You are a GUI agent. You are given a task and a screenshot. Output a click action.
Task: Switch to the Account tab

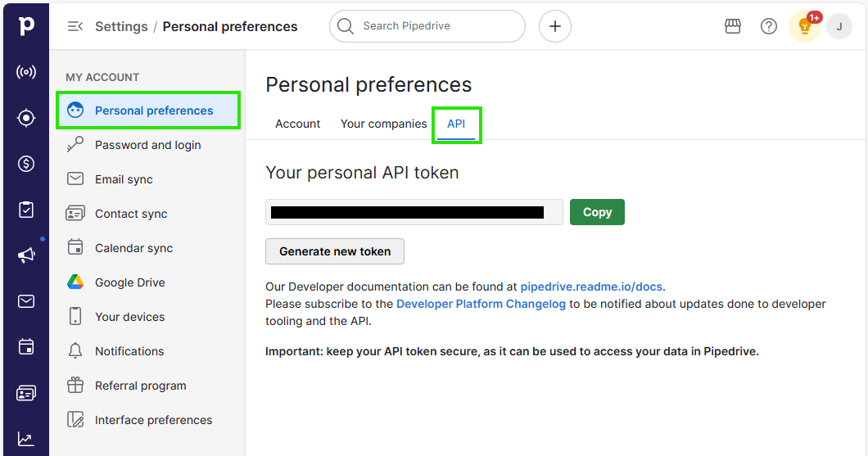[297, 124]
